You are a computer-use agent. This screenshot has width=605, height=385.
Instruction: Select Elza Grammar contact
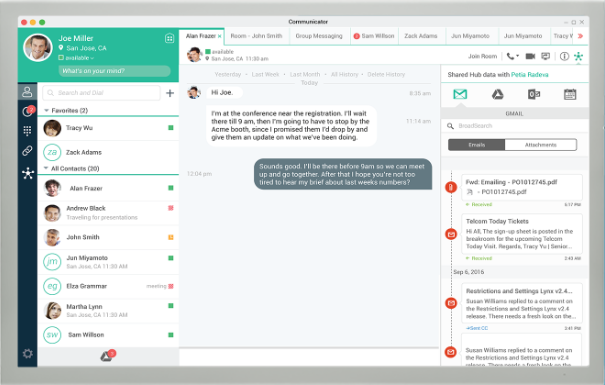[x=108, y=286]
